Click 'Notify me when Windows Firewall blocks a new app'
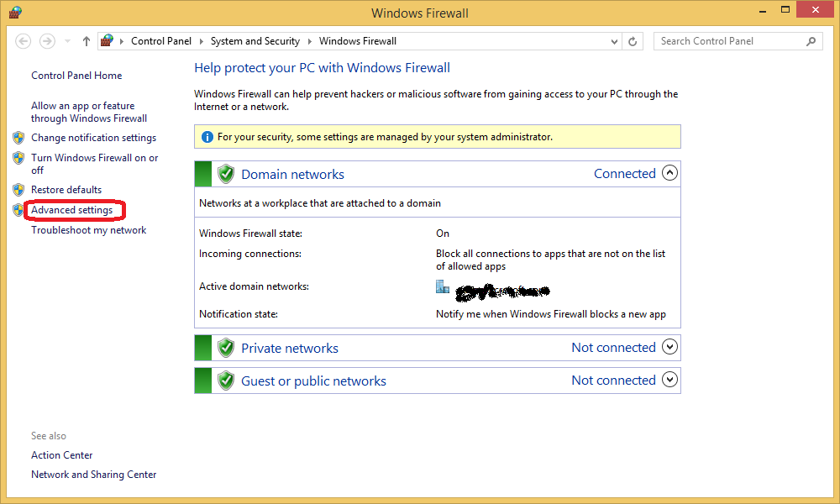Image resolution: width=840 pixels, height=504 pixels. click(551, 314)
